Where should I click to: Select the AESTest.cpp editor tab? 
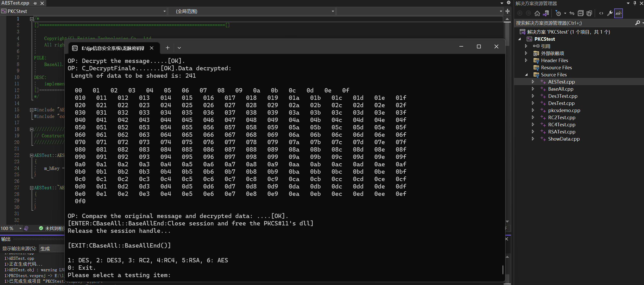pos(15,3)
